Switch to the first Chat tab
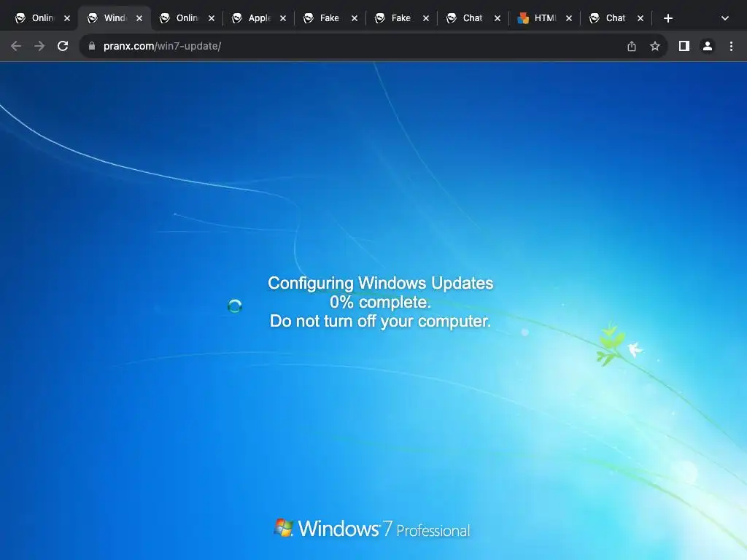 [465, 18]
